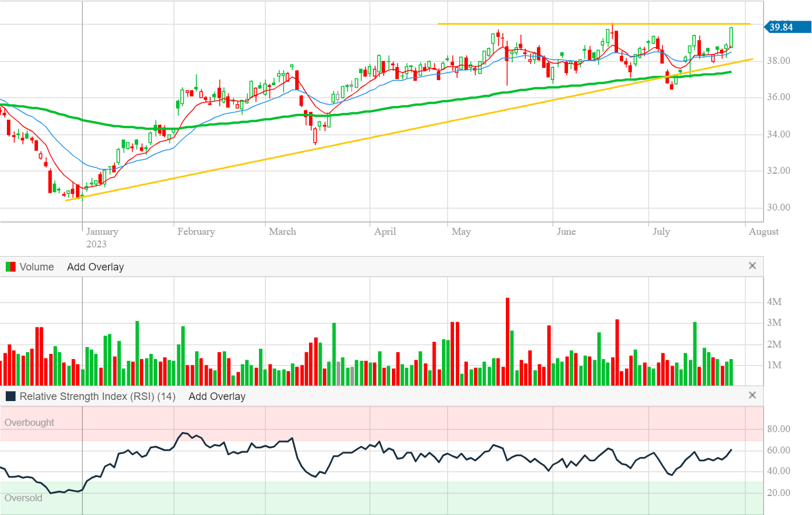Pick the April label on the time axis
This screenshot has height=515, width=812.
(x=384, y=232)
